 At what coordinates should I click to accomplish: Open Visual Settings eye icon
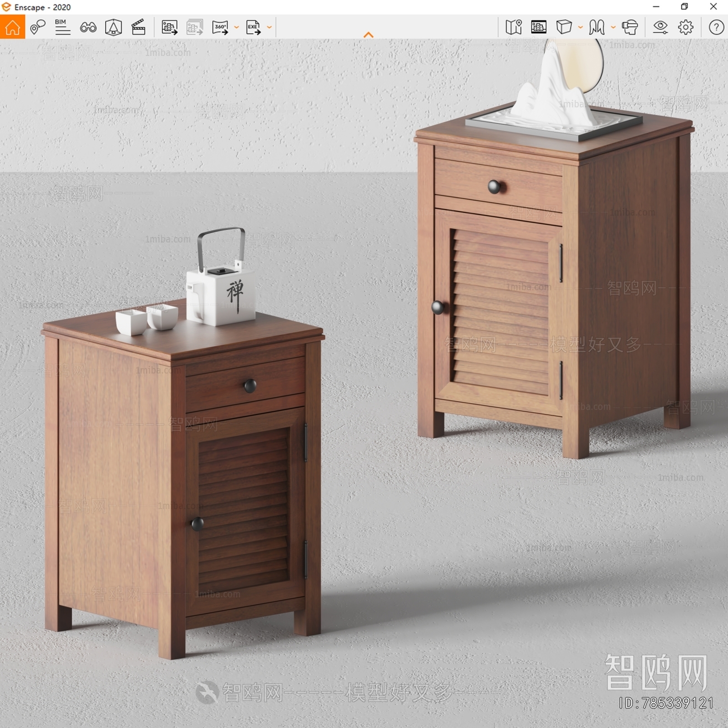click(x=660, y=27)
